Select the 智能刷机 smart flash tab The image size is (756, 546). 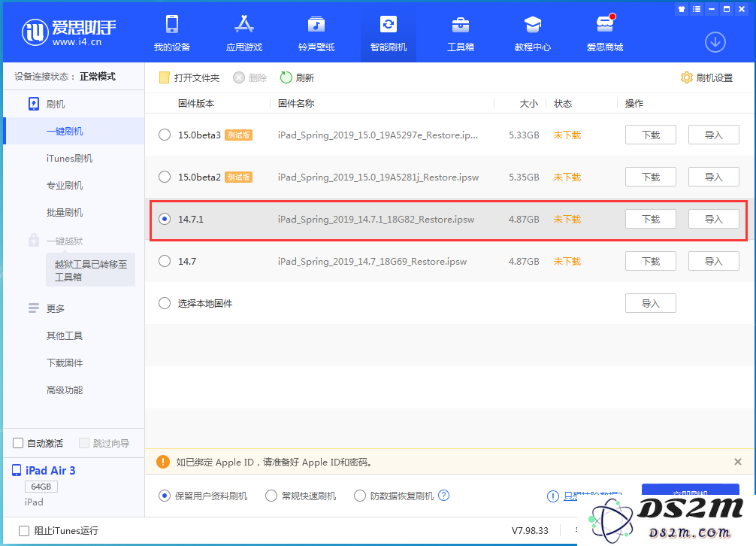pos(388,33)
